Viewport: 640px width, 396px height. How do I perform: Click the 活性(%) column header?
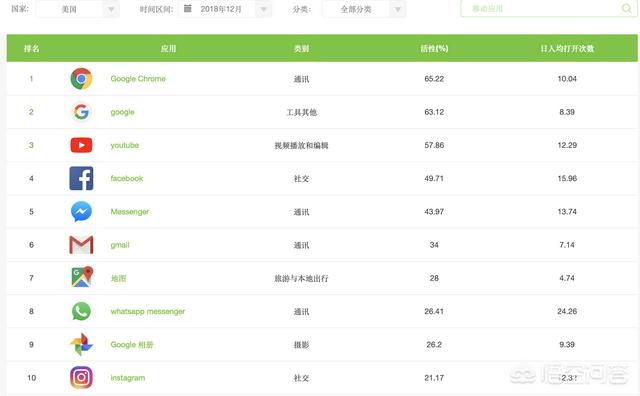[x=434, y=48]
